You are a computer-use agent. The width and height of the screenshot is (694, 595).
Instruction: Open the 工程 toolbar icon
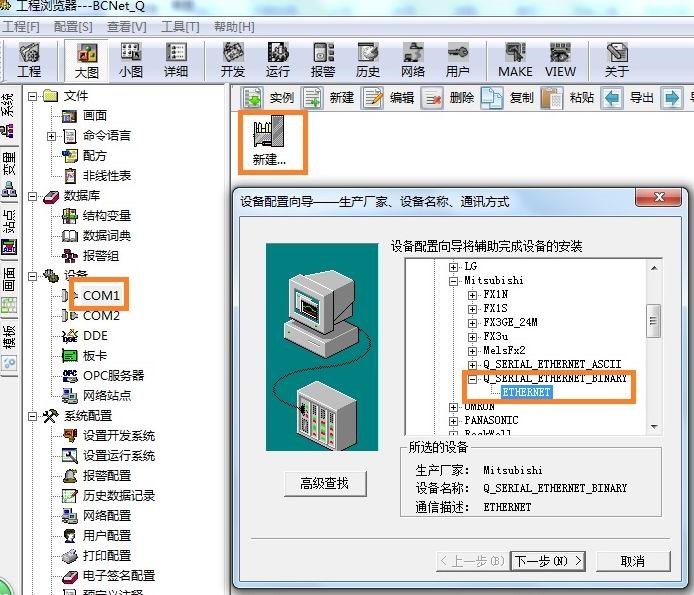(x=29, y=60)
